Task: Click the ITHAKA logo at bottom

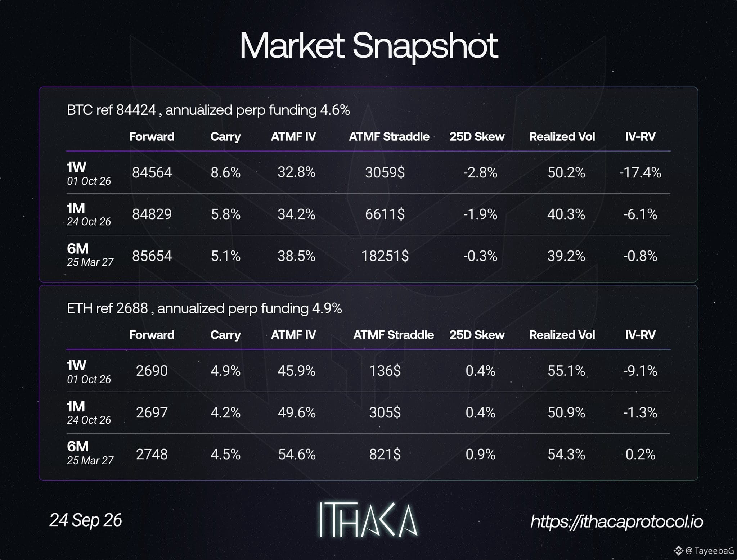Action: (x=368, y=520)
